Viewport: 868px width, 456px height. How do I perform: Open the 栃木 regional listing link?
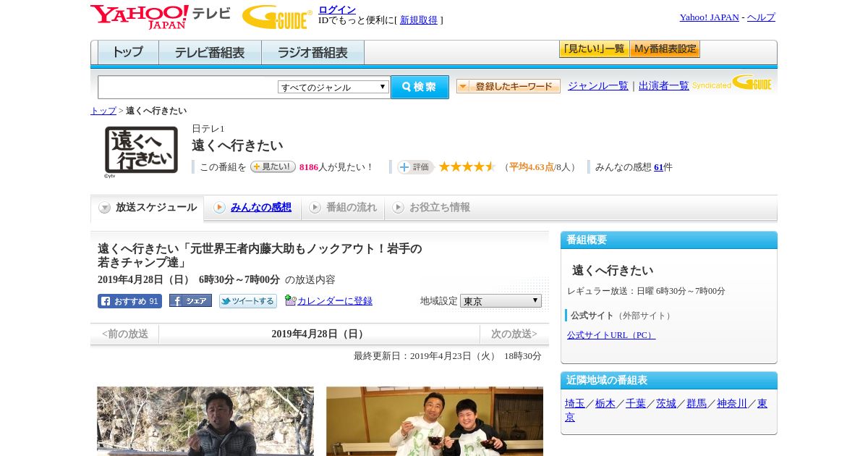[605, 404]
